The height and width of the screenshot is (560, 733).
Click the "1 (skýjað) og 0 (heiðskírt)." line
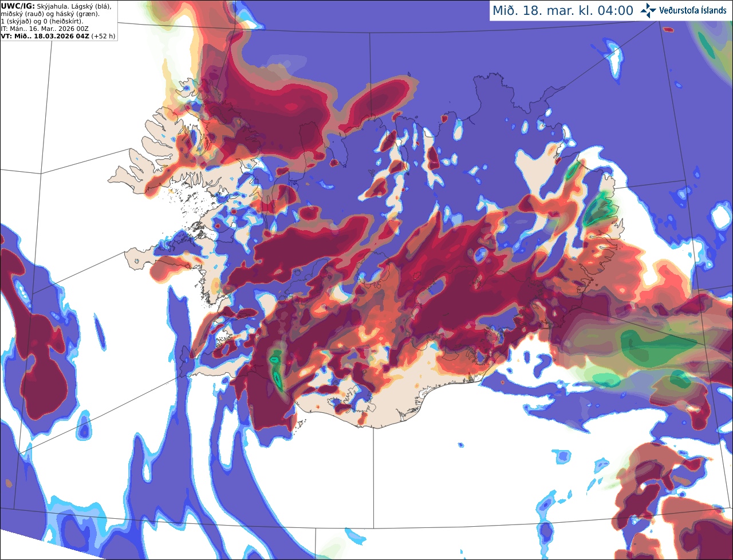[x=42, y=21]
